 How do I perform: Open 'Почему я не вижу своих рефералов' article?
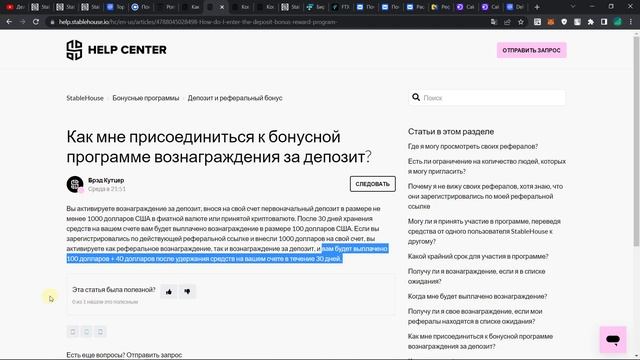pos(485,196)
